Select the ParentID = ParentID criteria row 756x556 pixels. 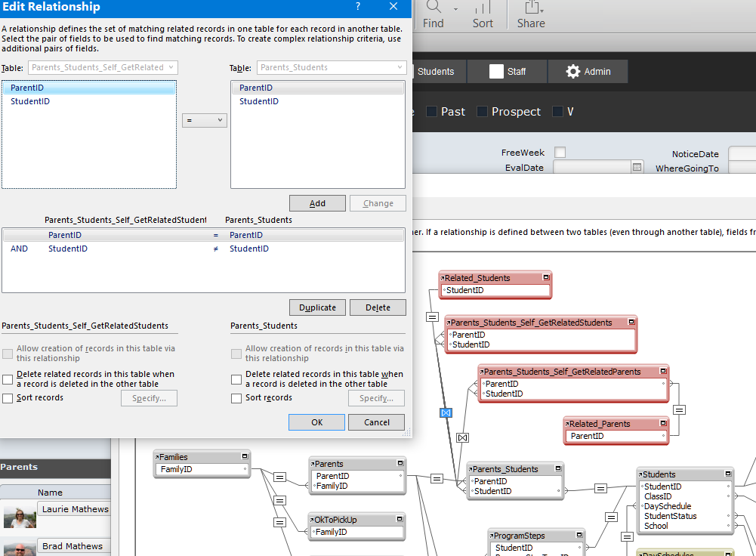click(x=203, y=236)
